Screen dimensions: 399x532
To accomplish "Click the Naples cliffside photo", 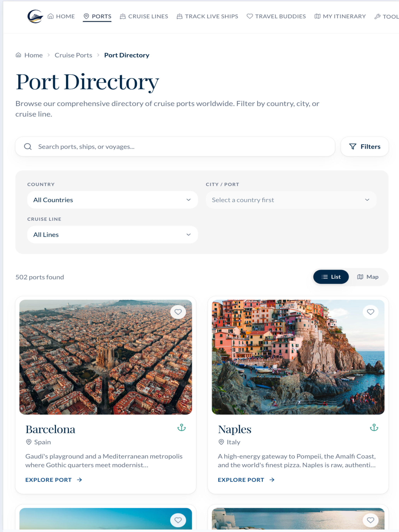I will [298, 357].
